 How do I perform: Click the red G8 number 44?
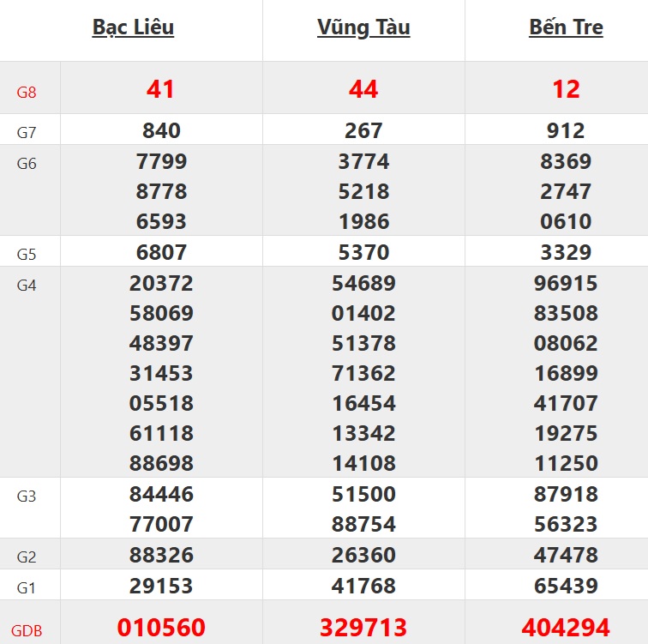point(363,89)
